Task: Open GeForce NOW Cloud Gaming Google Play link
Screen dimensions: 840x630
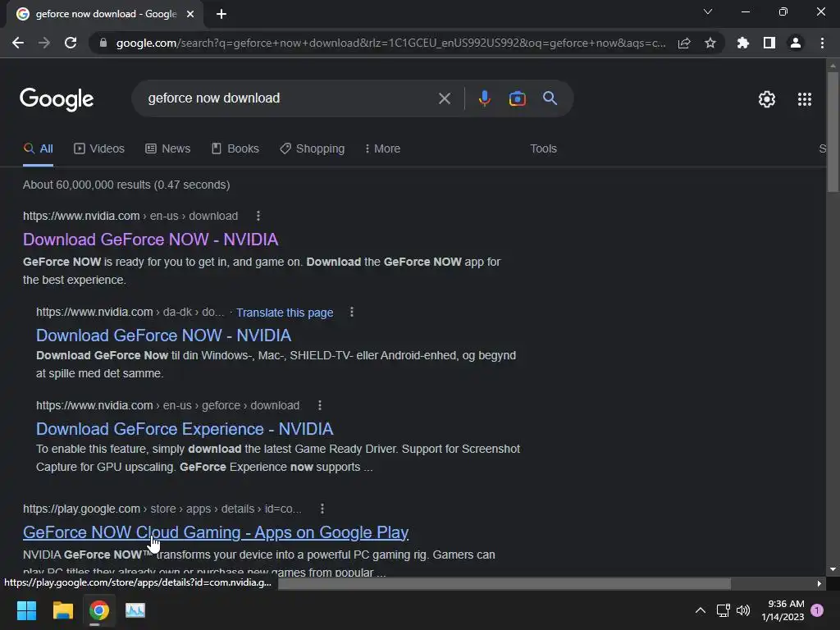Action: [x=216, y=532]
